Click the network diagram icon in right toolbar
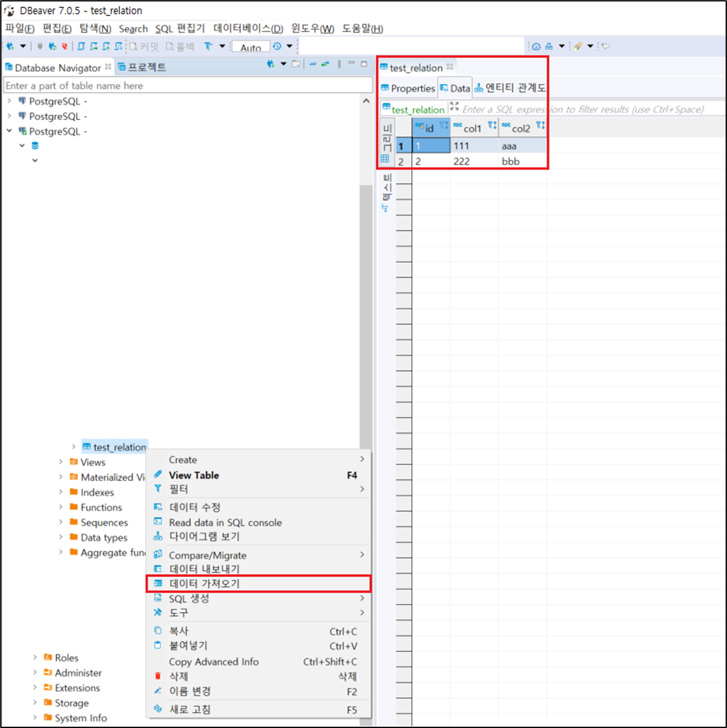Image resolution: width=727 pixels, height=728 pixels. 549,46
